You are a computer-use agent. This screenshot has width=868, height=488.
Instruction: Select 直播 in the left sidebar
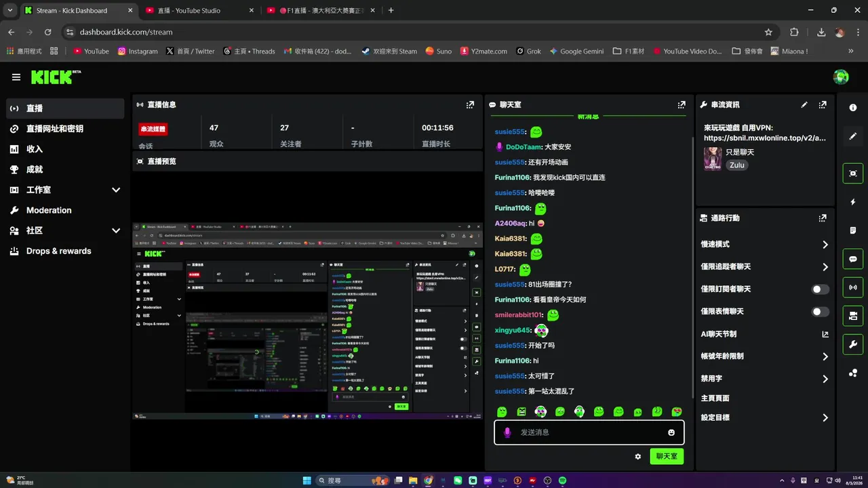pyautogui.click(x=66, y=108)
